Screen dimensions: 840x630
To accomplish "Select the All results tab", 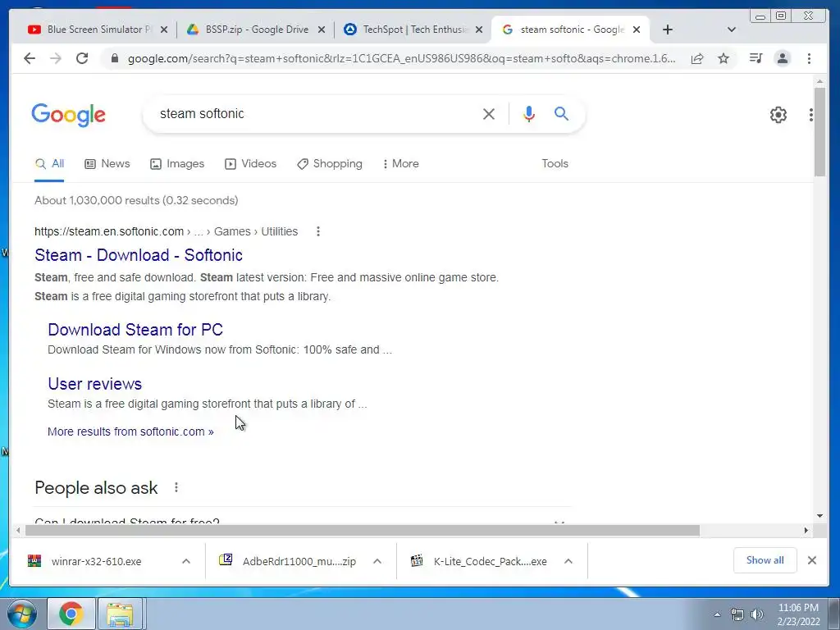I will tap(49, 164).
